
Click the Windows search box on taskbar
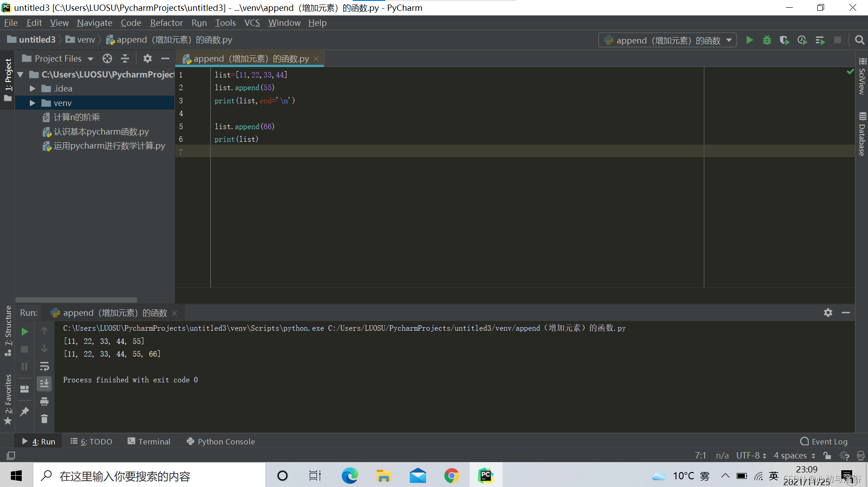(x=149, y=476)
